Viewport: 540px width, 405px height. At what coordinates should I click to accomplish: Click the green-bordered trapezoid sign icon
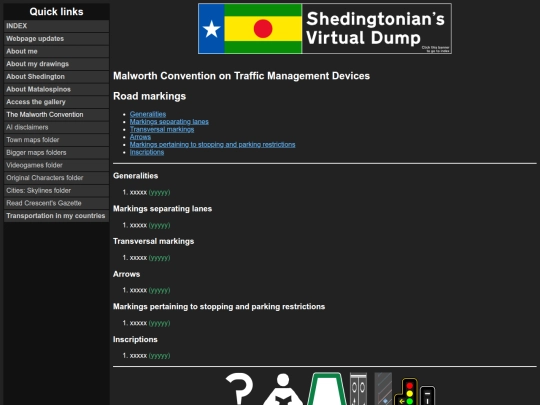[327, 388]
